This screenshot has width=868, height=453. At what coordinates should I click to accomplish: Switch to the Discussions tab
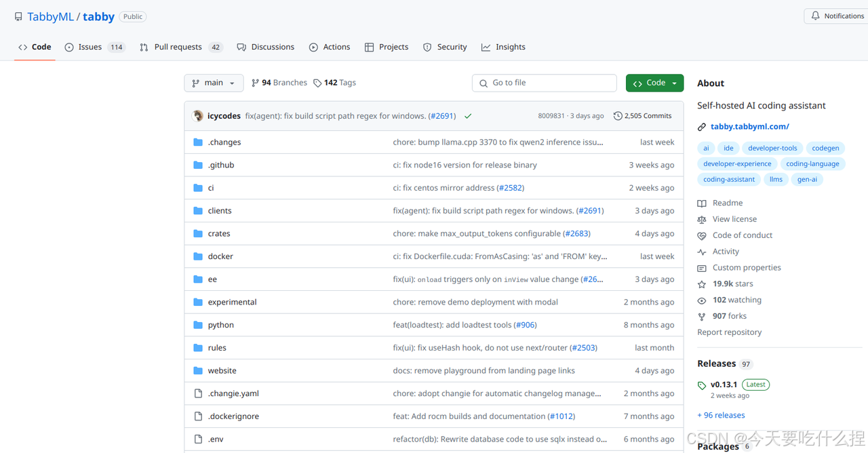[x=265, y=47]
